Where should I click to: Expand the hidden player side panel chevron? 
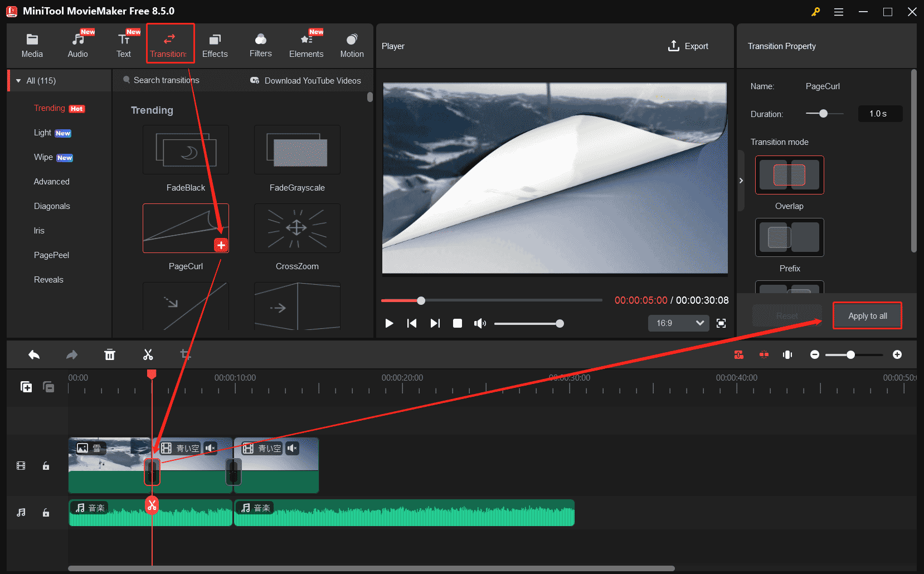741,181
